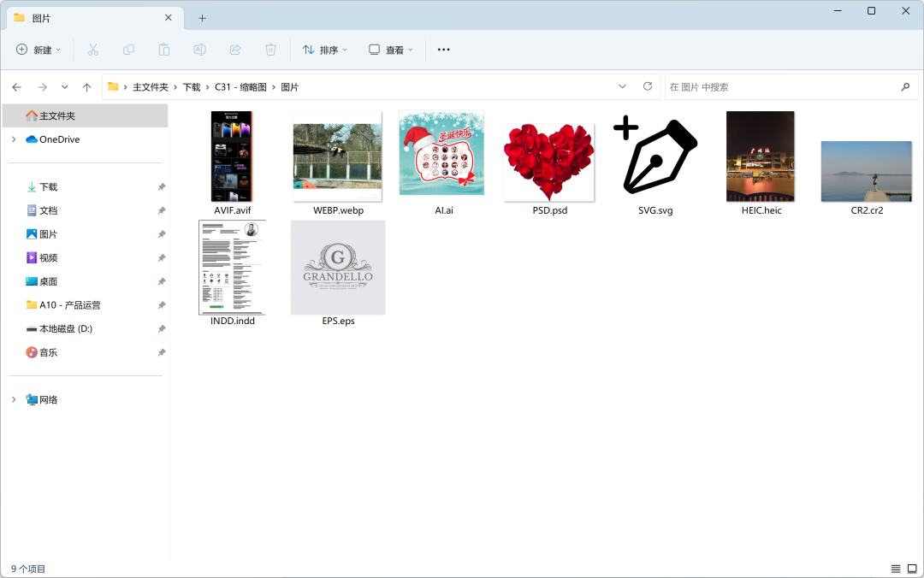
Task: Open the 排序 sort options dropdown
Action: [x=324, y=50]
